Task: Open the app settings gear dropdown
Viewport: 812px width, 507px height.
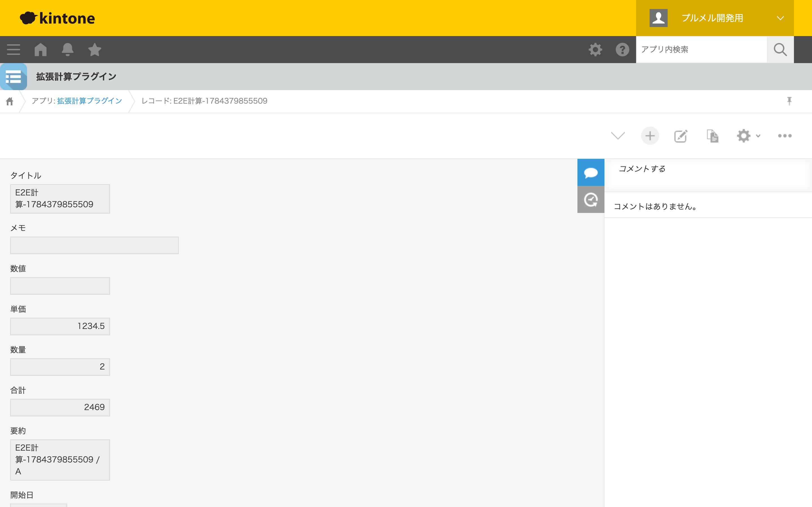Action: click(748, 136)
